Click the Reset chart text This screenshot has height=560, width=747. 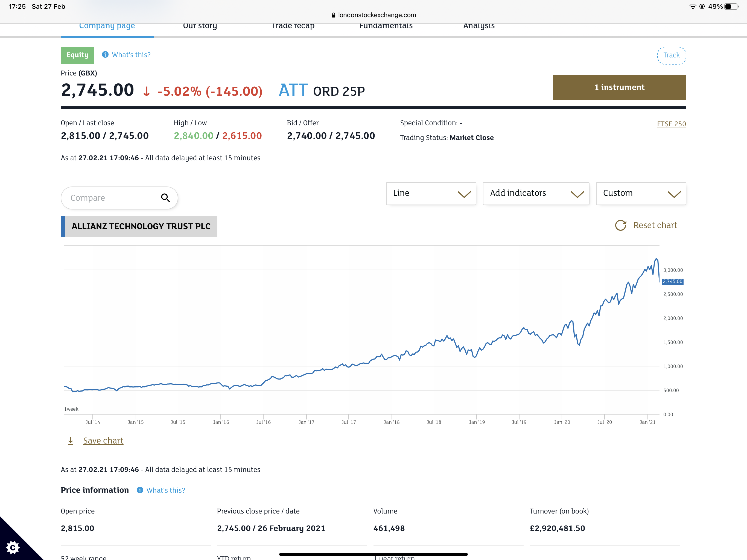click(655, 225)
